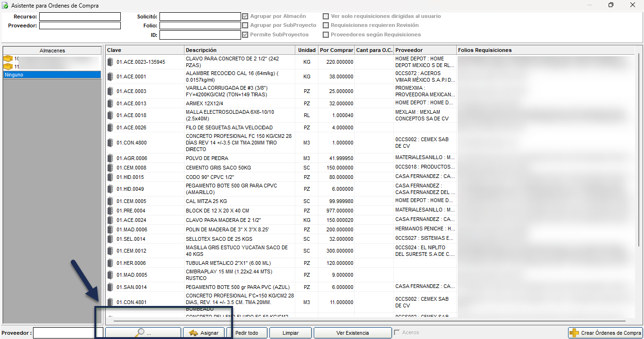Click the item icon for 01.ACE.0001 row
This screenshot has height=339, width=644.
click(x=110, y=76)
